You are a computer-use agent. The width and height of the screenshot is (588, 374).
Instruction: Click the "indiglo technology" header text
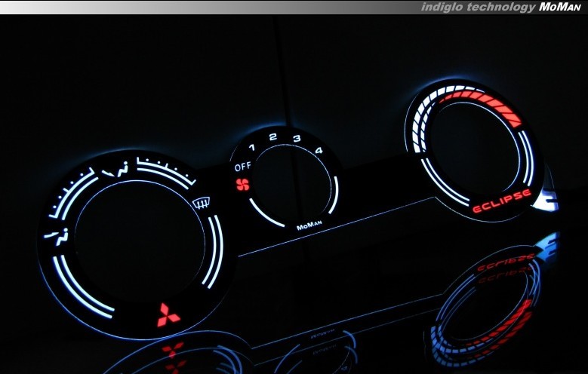click(x=479, y=7)
